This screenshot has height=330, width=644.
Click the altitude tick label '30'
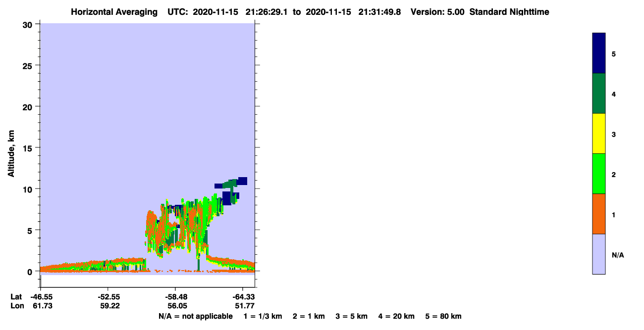tap(29, 24)
